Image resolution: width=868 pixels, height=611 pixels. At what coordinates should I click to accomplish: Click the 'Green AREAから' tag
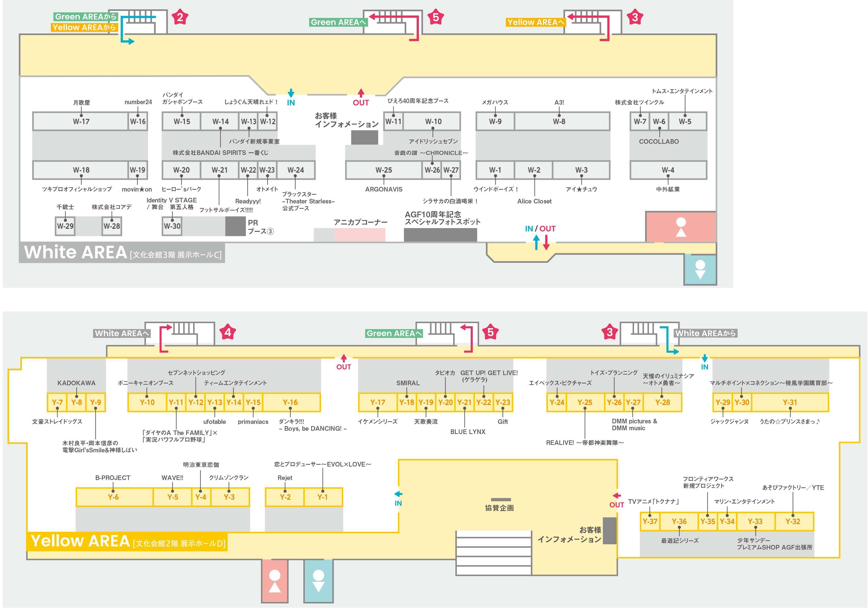click(x=85, y=17)
